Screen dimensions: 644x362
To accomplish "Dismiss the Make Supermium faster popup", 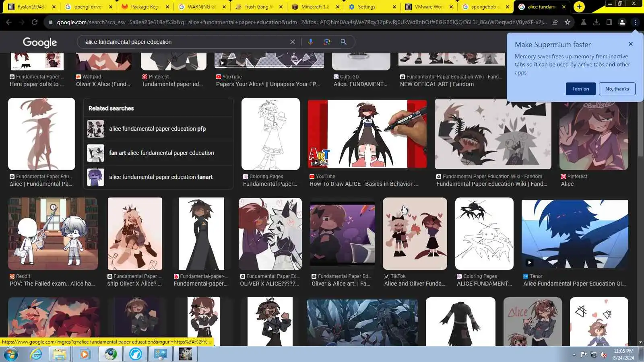I will pos(631,44).
